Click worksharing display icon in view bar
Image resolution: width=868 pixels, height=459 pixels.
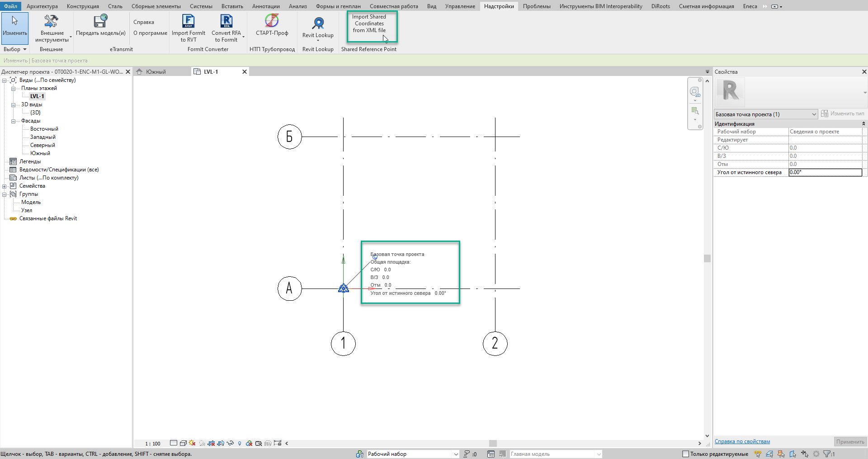tap(249, 443)
